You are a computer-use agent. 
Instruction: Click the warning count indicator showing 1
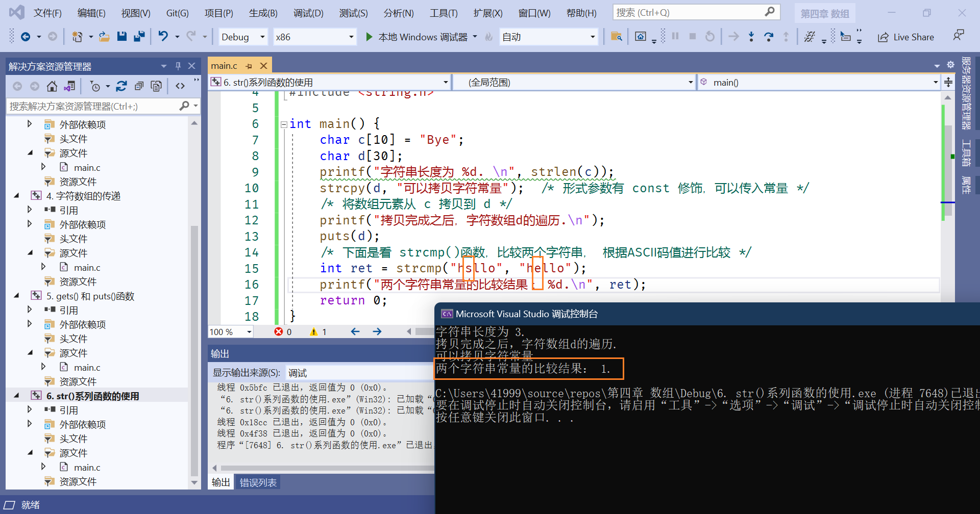(318, 332)
